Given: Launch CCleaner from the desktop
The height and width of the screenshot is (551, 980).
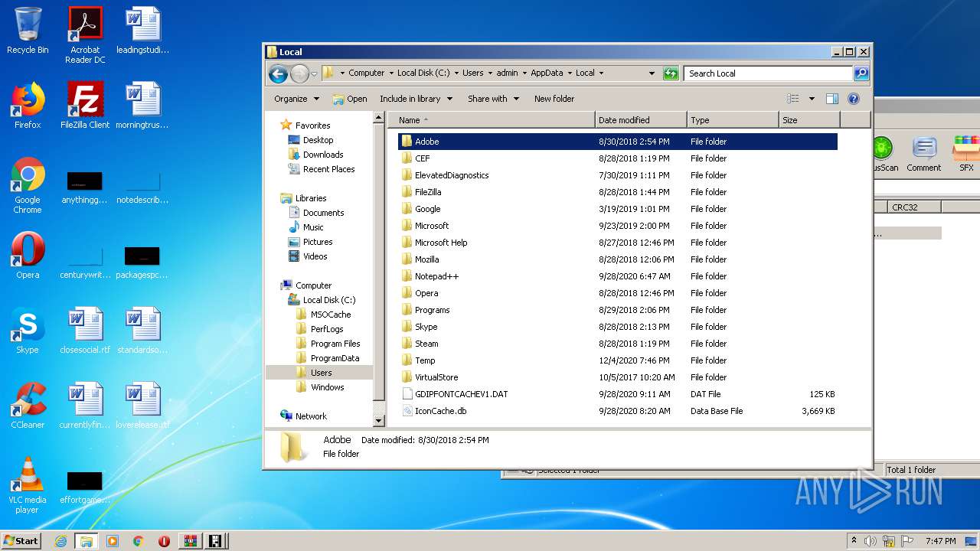Looking at the screenshot, I should [28, 405].
